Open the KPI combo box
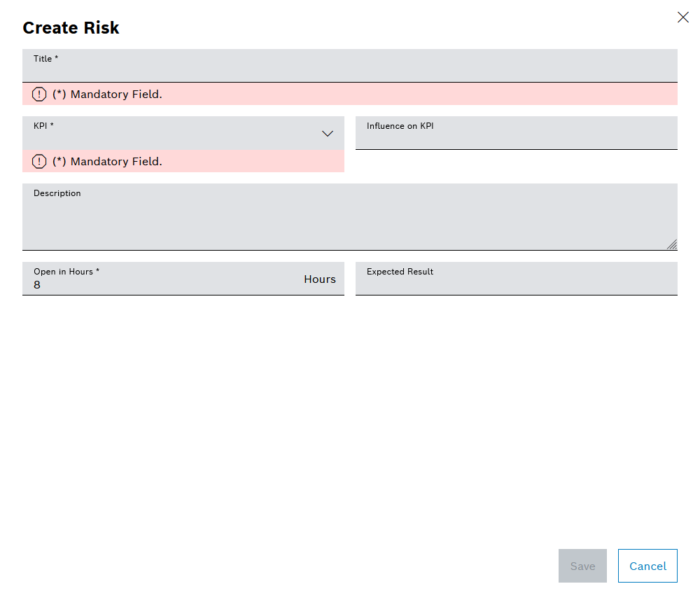Image resolution: width=700 pixels, height=605 pixels. (182, 133)
